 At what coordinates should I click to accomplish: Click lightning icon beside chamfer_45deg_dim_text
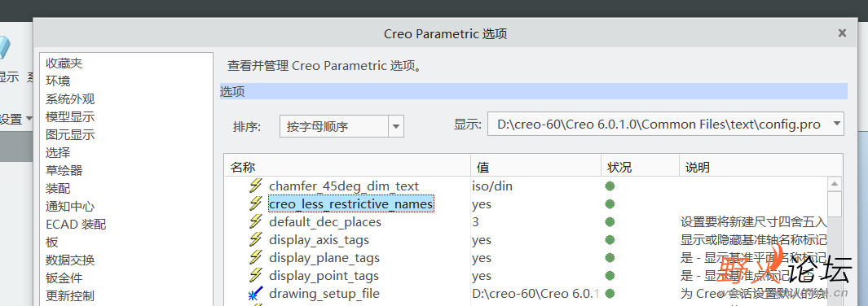[255, 186]
